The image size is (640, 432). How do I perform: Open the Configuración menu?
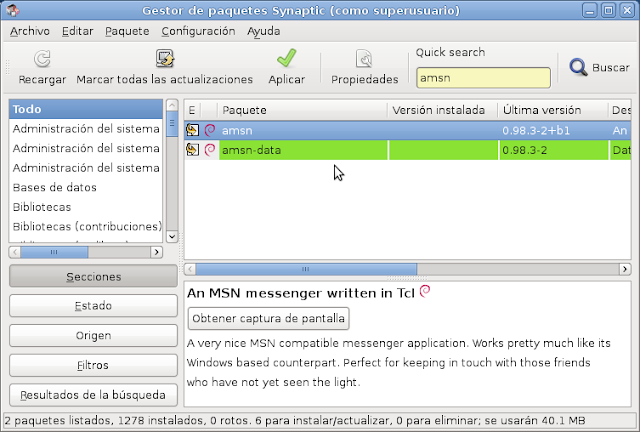pyautogui.click(x=198, y=31)
